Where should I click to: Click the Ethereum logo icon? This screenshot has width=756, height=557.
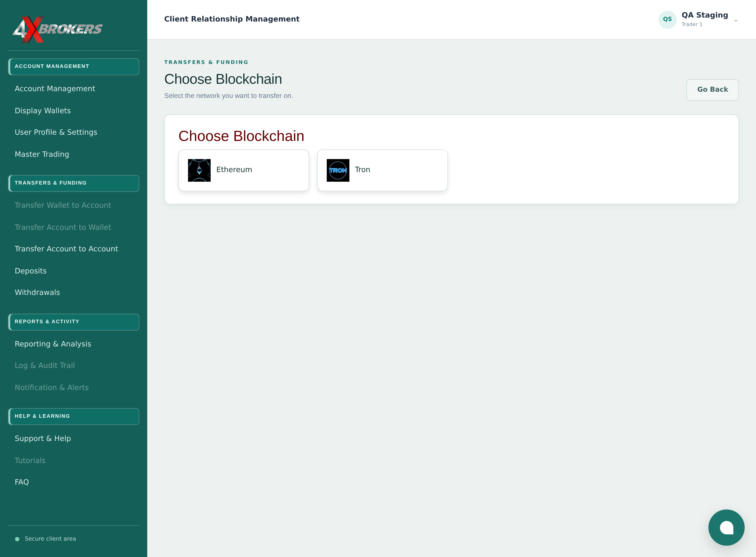(199, 170)
